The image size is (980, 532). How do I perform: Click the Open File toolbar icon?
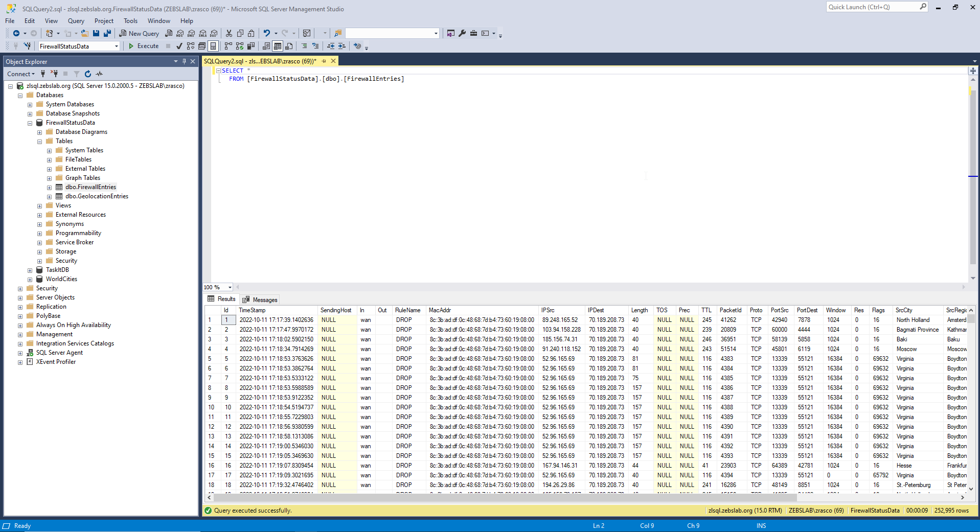coord(85,33)
